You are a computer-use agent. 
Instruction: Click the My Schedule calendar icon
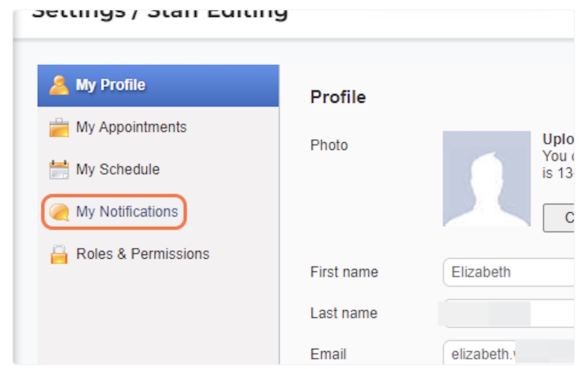tap(59, 169)
